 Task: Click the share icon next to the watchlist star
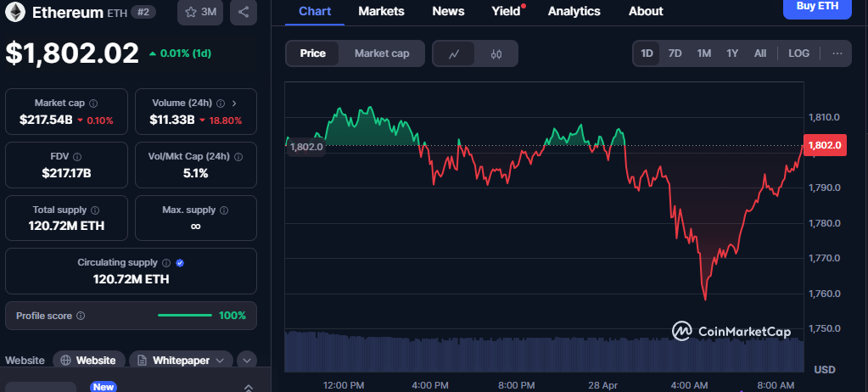(243, 12)
